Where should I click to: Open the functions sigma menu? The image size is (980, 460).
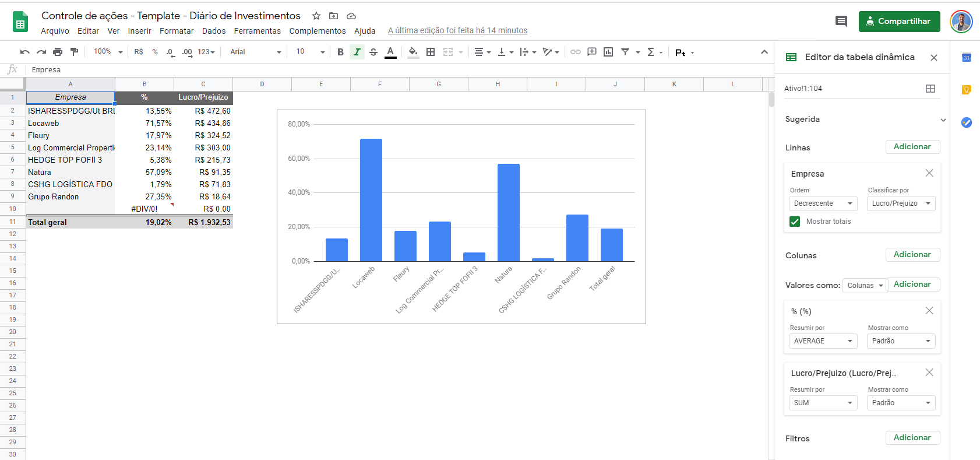(x=655, y=52)
